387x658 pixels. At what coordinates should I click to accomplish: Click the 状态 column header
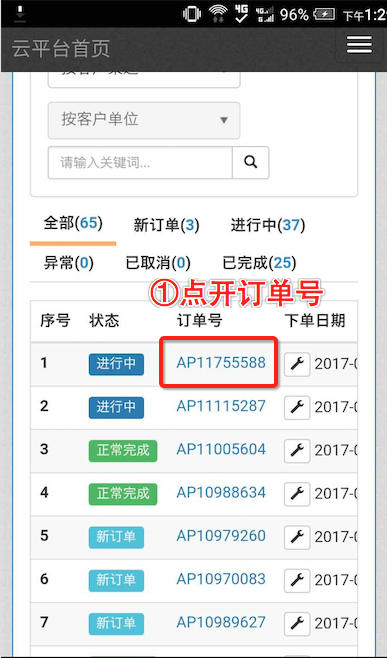point(104,321)
